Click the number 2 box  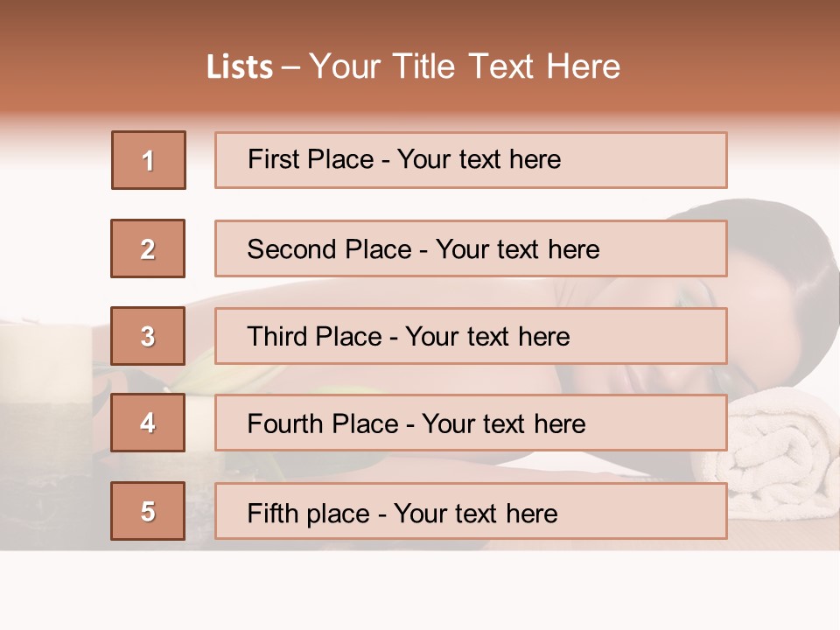click(x=148, y=248)
